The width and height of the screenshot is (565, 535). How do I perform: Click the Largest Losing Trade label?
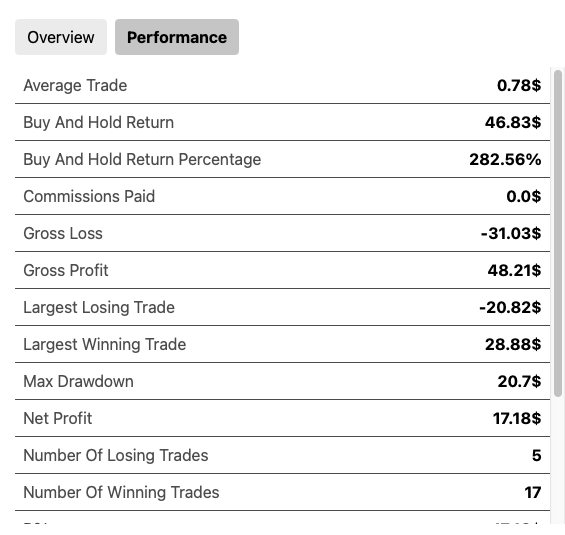tap(99, 308)
